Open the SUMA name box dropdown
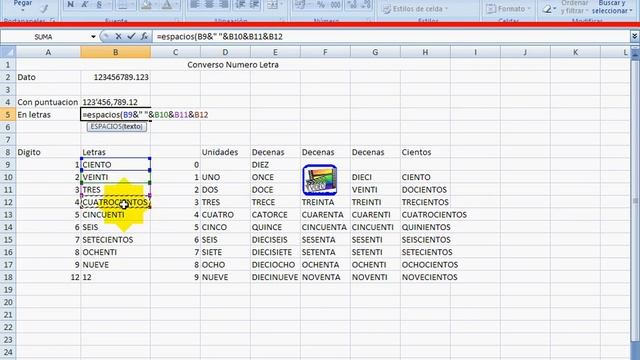Viewport: 640px width, 360px height. click(93, 37)
